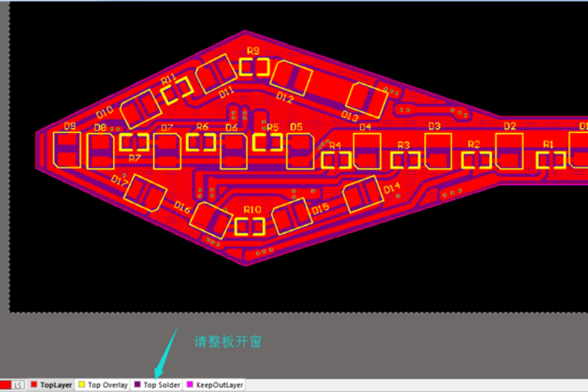Click the magenta KeepOutLayer color box
Image resolution: width=588 pixels, height=392 pixels.
pyautogui.click(x=190, y=386)
